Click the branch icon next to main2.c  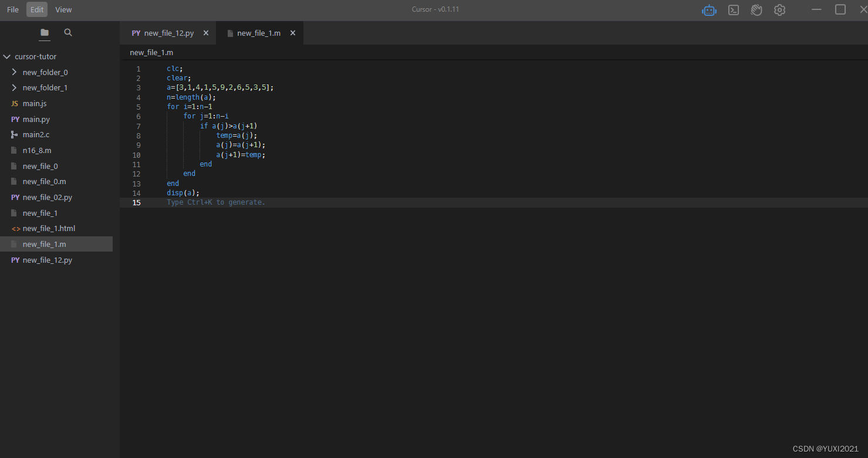pyautogui.click(x=15, y=135)
